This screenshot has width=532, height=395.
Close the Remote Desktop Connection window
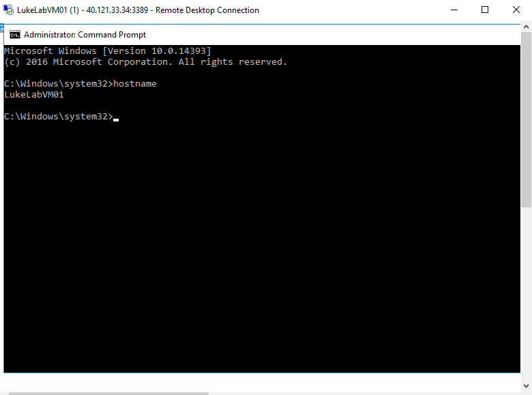pos(516,10)
